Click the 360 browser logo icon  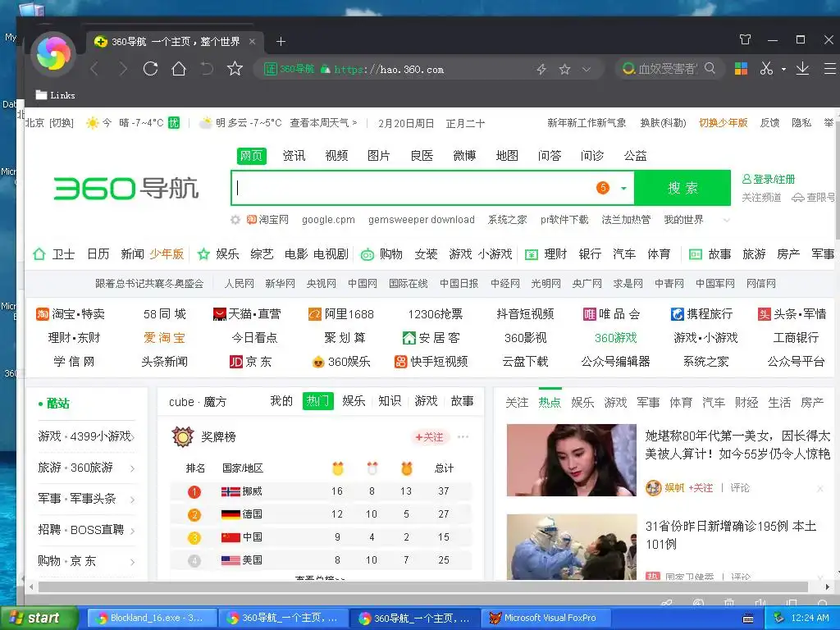coord(53,53)
